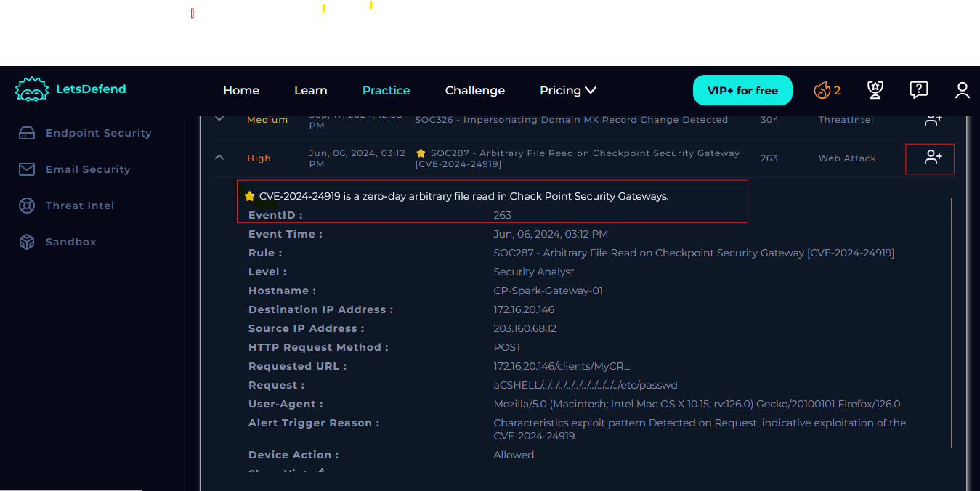The width and height of the screenshot is (980, 491).
Task: Open the help question chat icon
Action: pos(919,90)
